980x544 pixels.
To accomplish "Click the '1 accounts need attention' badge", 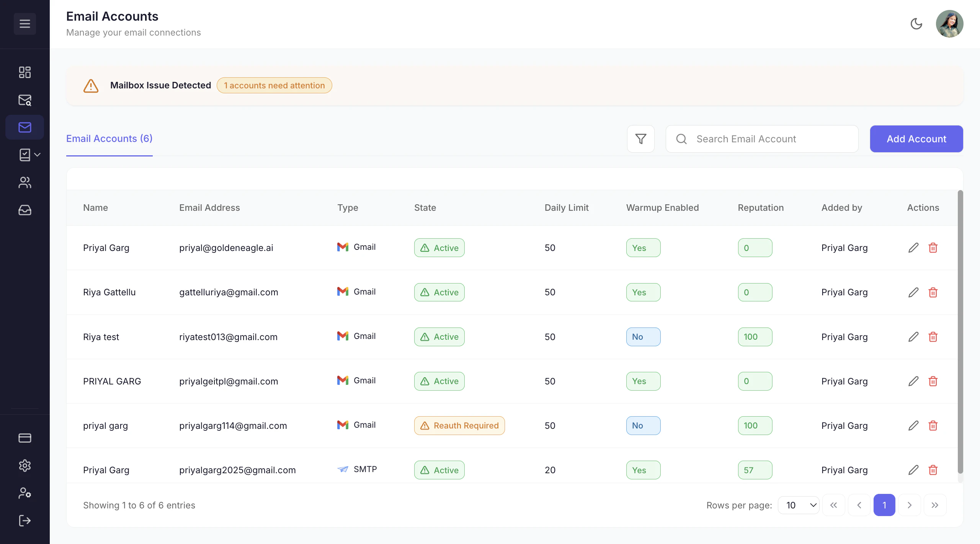I will click(x=274, y=85).
